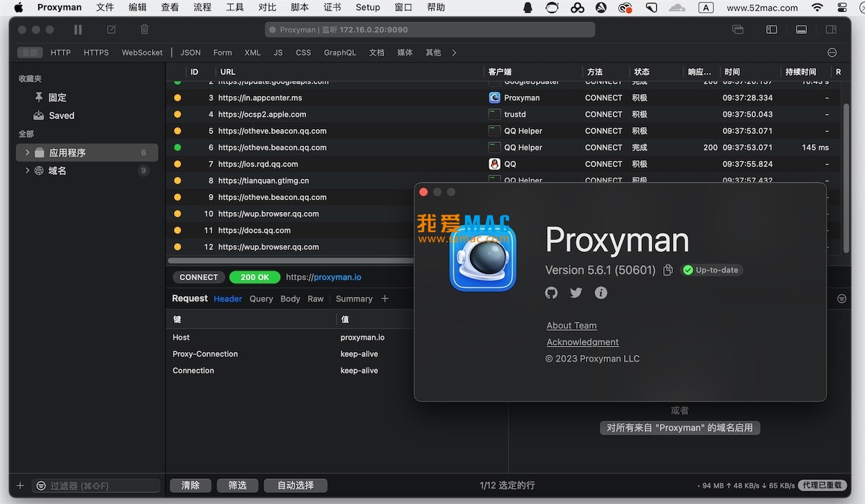
Task: Add a request tab with the plus icon
Action: tap(385, 298)
